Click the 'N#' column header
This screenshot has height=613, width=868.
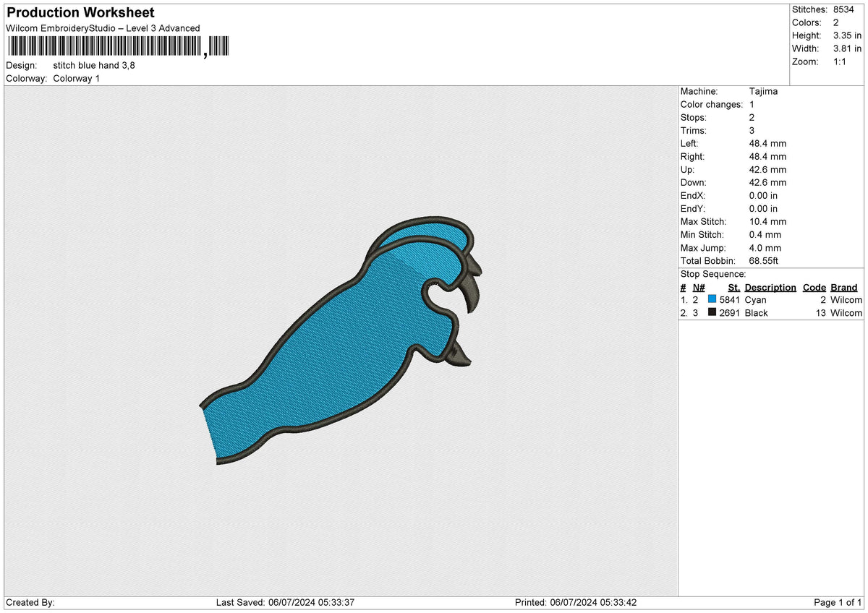click(x=699, y=287)
